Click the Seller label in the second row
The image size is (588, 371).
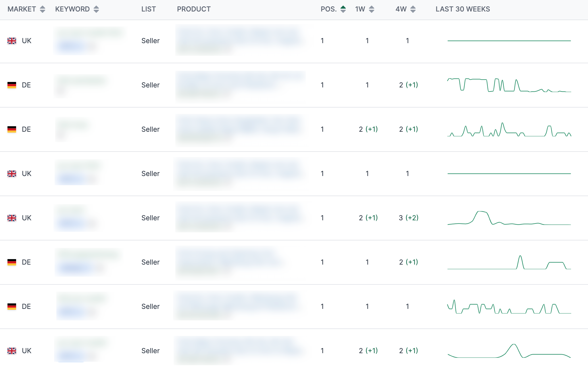[x=150, y=85]
